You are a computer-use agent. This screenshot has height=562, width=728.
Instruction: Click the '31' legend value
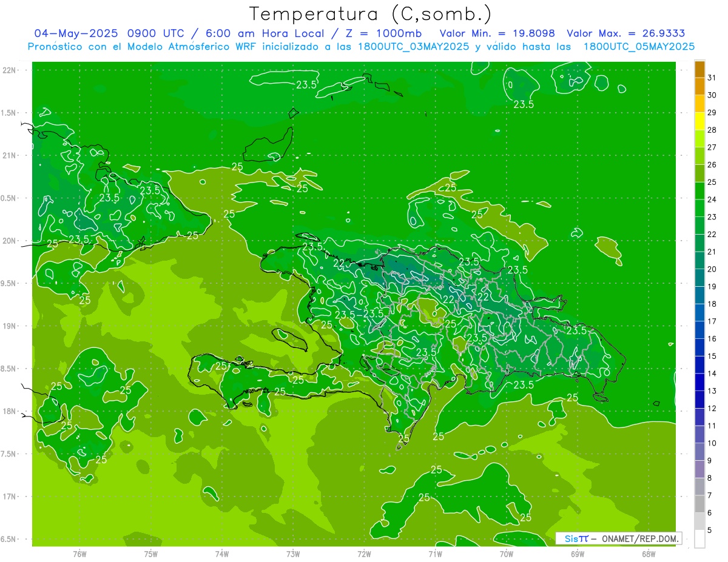point(712,78)
